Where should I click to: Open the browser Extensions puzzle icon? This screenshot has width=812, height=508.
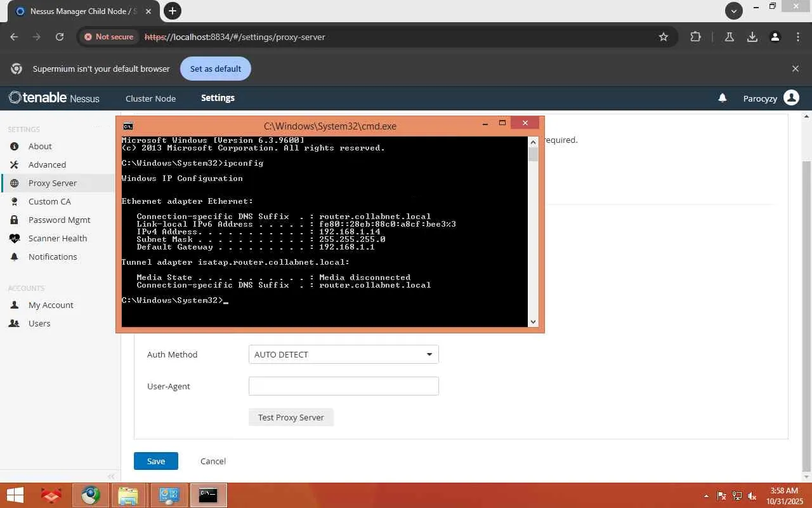696,37
